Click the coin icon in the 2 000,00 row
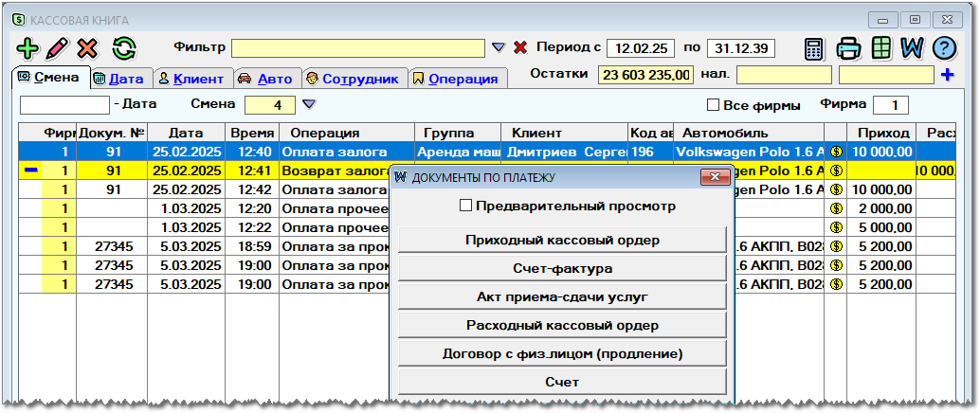 pyautogui.click(x=836, y=208)
